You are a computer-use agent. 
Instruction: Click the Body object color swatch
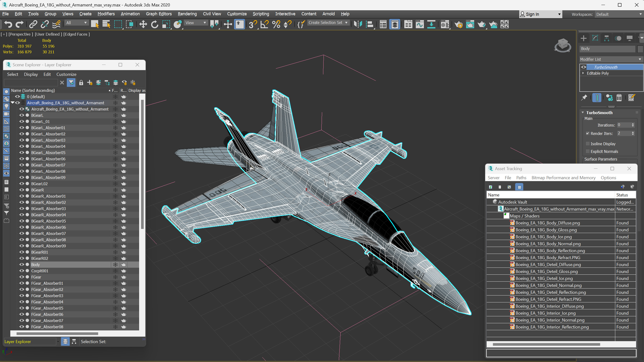coord(640,49)
